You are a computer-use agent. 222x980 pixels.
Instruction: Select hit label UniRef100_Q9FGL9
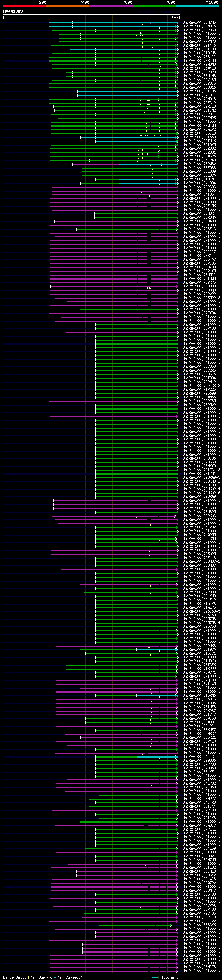[199, 103]
